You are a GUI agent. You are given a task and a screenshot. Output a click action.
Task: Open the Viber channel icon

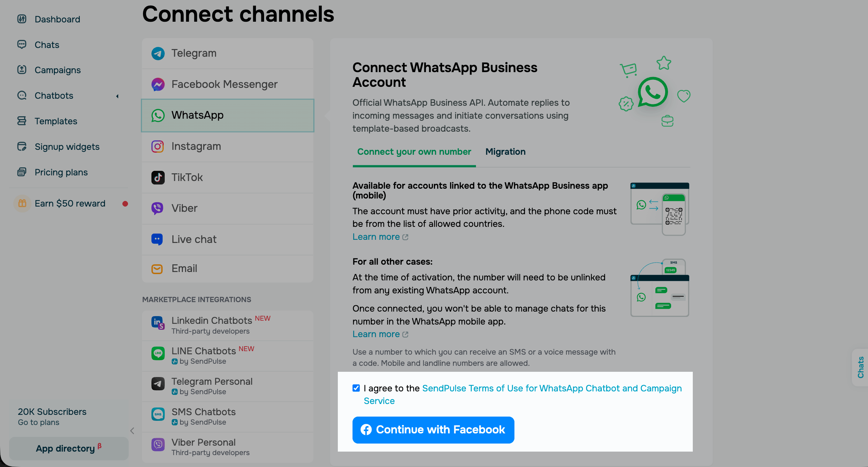(x=157, y=208)
